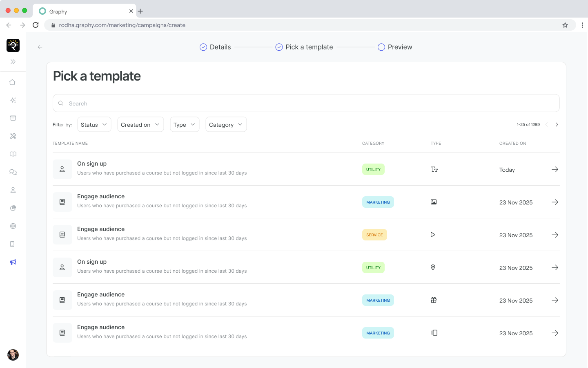
Task: Open the Status filter dropdown
Action: click(94, 125)
